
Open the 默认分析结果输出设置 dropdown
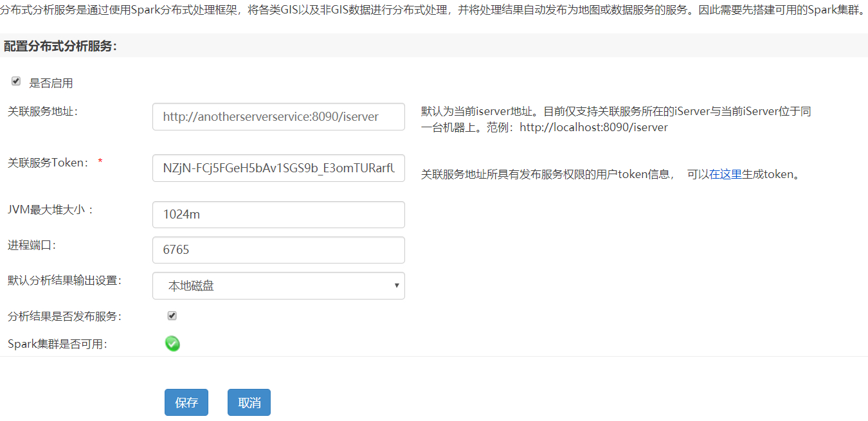coord(278,285)
